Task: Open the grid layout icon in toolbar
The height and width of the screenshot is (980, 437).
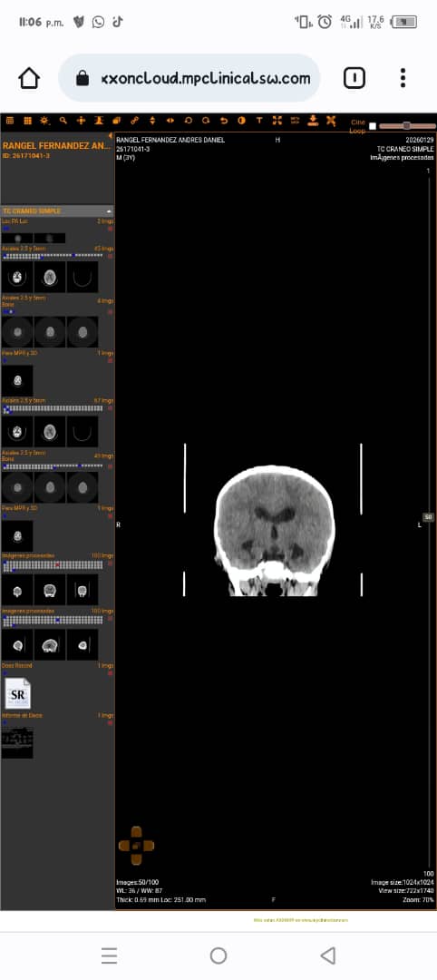Action: click(x=27, y=121)
